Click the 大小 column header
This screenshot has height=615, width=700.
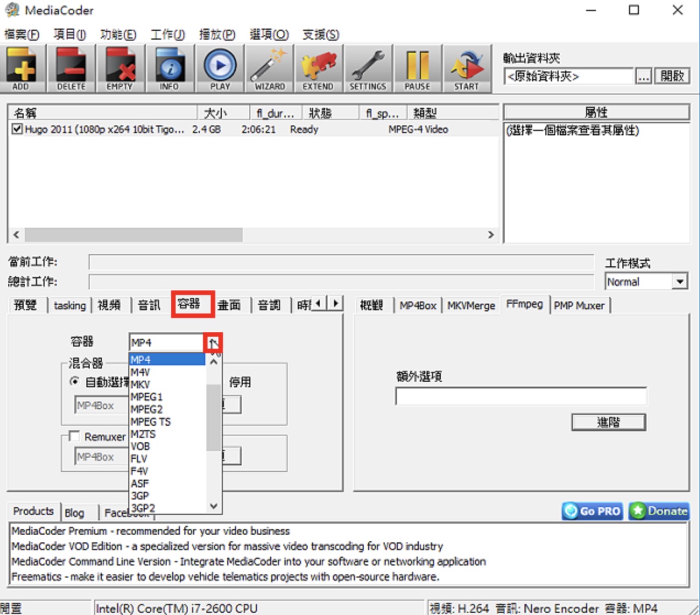[x=223, y=113]
